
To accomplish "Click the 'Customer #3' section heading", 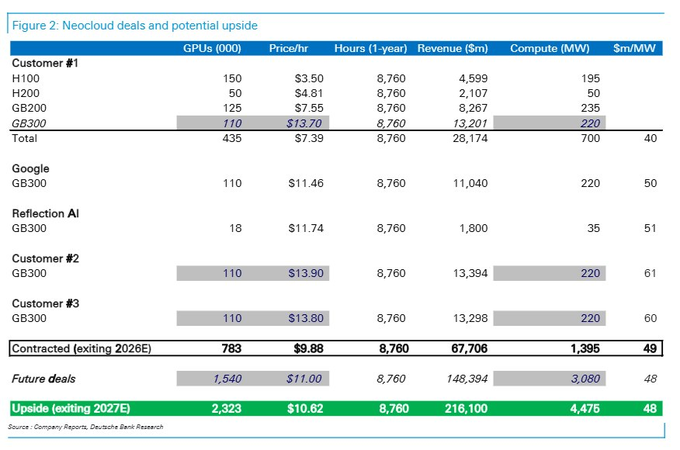I will click(46, 304).
